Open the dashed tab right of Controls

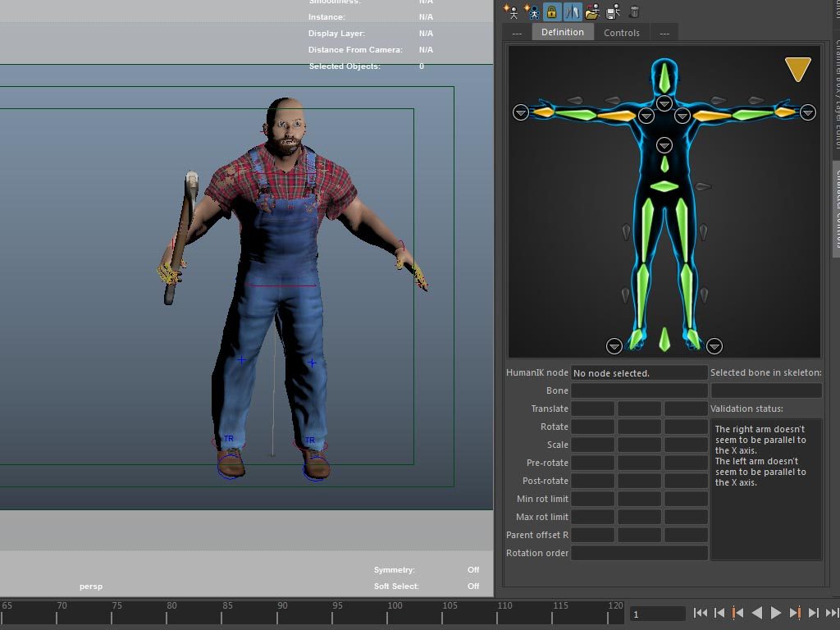point(664,33)
